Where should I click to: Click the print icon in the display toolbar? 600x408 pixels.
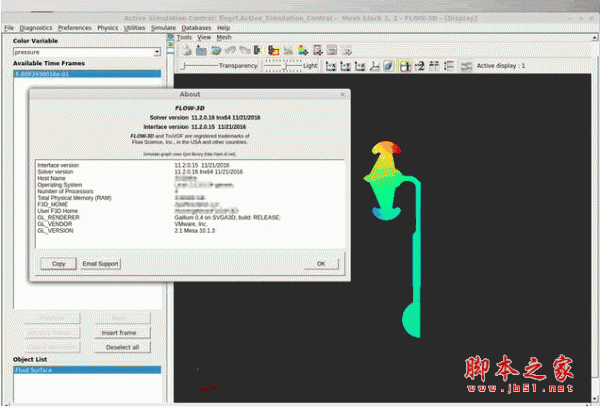186,50
